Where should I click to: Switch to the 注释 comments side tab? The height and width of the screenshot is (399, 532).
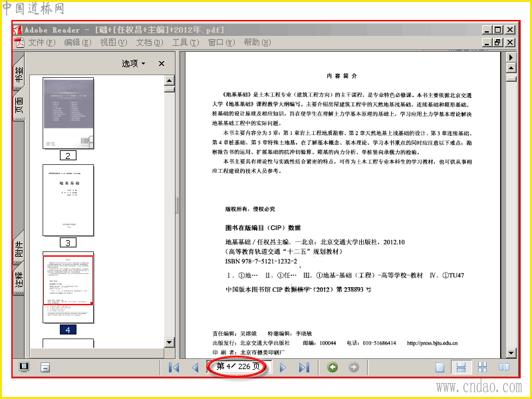pos(19,279)
